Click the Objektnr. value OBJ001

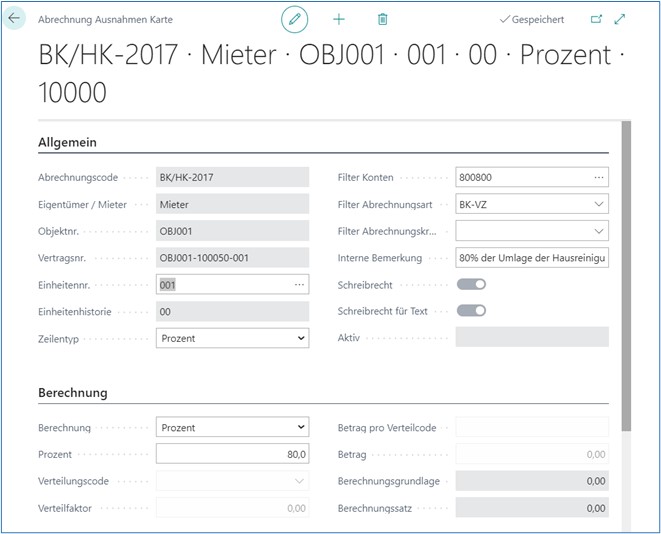(x=232, y=231)
